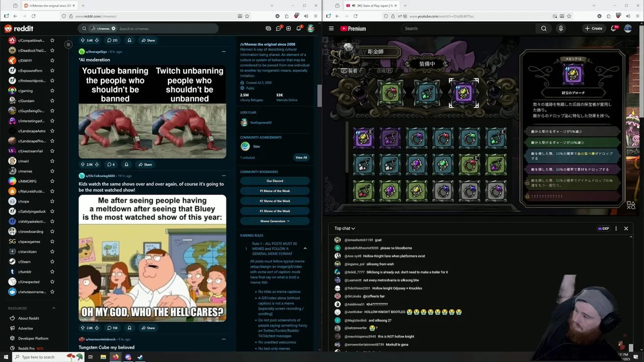Viewport: 644px width, 362px height.
Task: Collapse the Resources section
Action: (54, 308)
